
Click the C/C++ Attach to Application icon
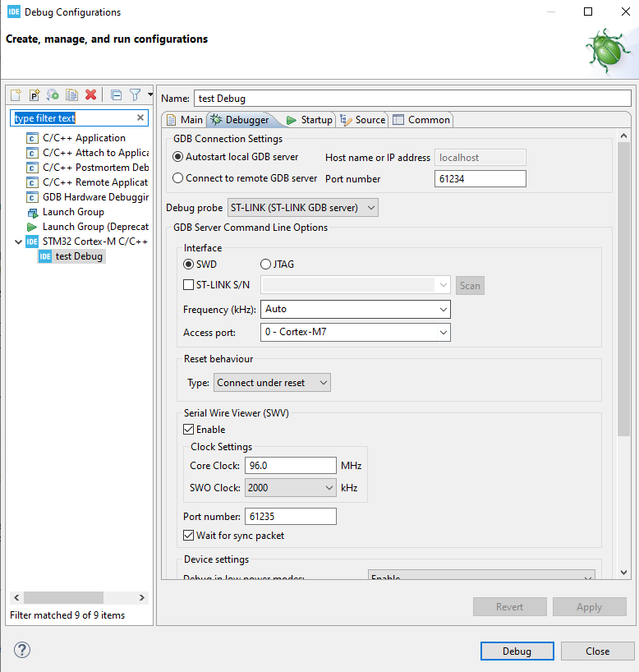[x=32, y=153]
